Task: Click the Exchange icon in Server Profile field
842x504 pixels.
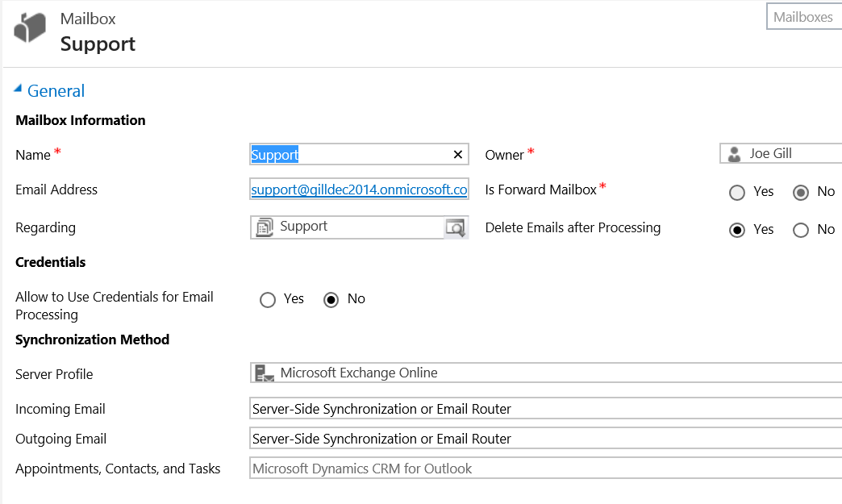Action: coord(262,373)
